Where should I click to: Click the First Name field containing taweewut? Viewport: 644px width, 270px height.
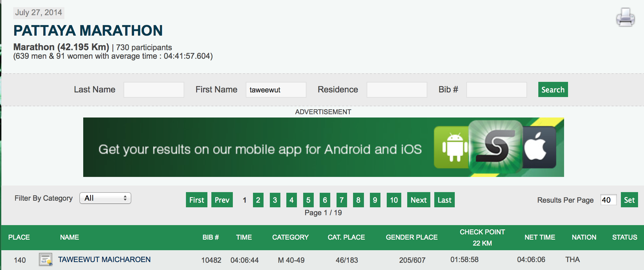(x=276, y=90)
